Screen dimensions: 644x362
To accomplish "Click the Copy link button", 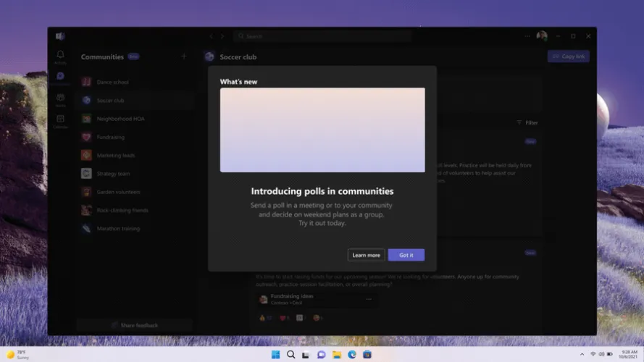I will coord(568,56).
